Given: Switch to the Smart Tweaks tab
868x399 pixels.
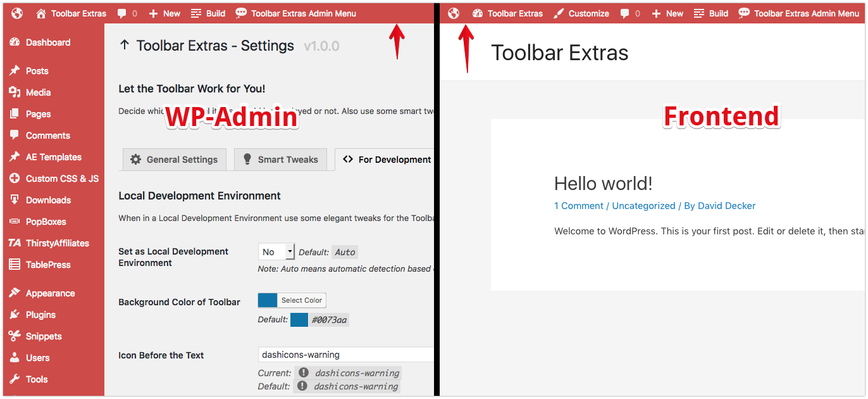Looking at the screenshot, I should click(280, 160).
